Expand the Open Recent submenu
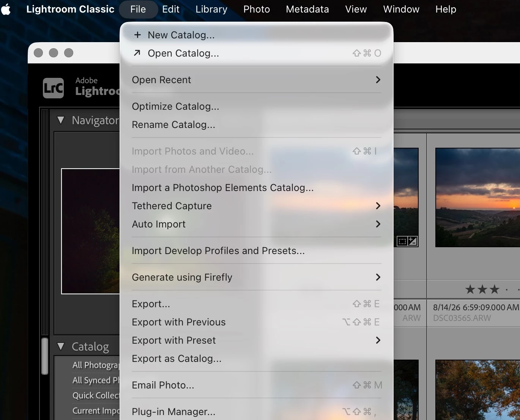The width and height of the screenshot is (520, 420). 257,80
